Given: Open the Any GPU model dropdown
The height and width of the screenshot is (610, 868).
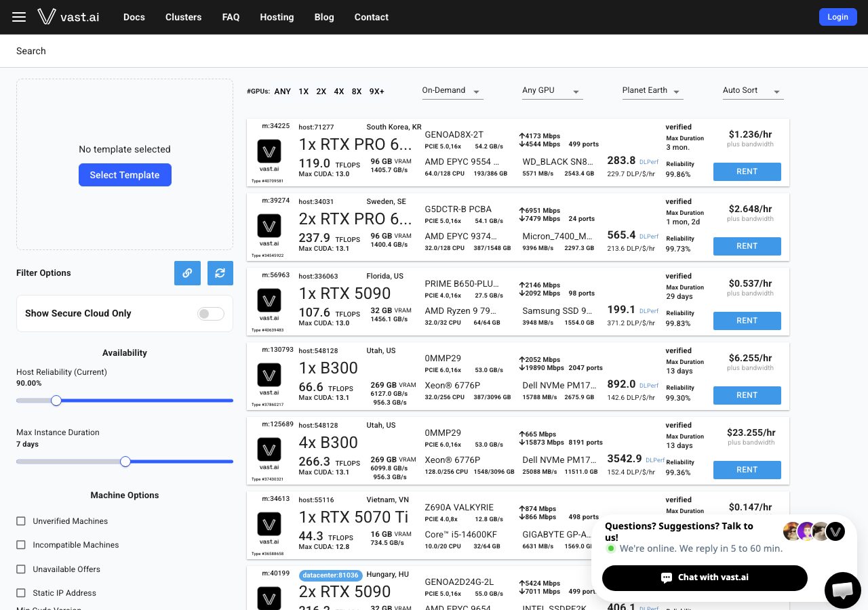Looking at the screenshot, I should coord(553,91).
